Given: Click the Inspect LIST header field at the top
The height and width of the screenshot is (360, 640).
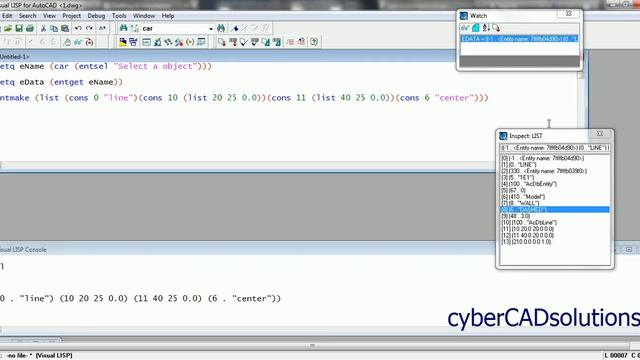Looking at the screenshot, I should tap(555, 148).
